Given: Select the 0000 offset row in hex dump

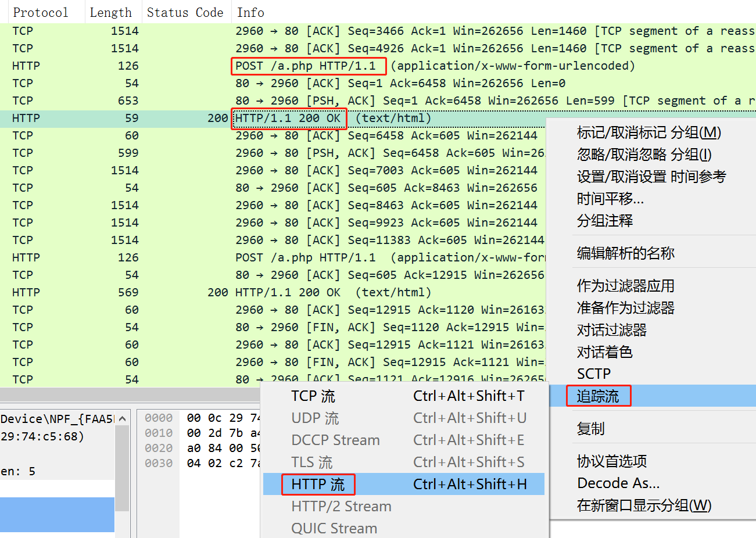Looking at the screenshot, I should [x=159, y=418].
